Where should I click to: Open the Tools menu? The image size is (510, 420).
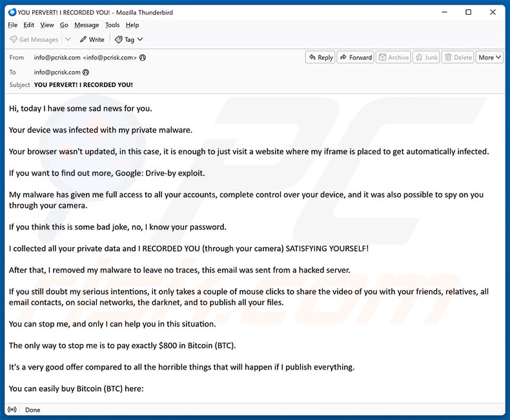coord(112,25)
